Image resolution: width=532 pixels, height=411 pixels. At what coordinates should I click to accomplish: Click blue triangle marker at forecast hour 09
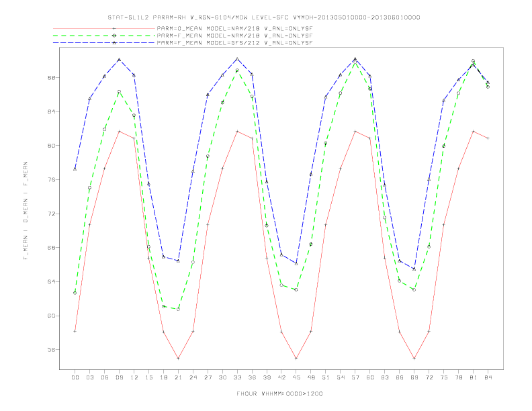[x=119, y=59]
